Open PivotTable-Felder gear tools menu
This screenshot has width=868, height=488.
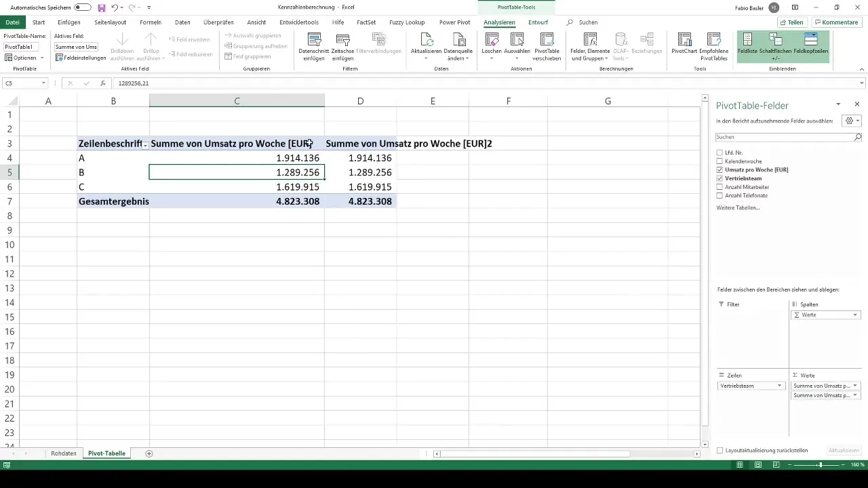point(850,121)
